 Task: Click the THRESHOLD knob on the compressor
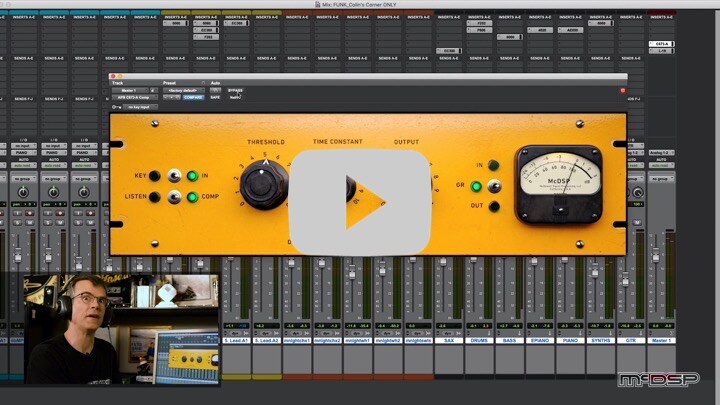[x=263, y=184]
